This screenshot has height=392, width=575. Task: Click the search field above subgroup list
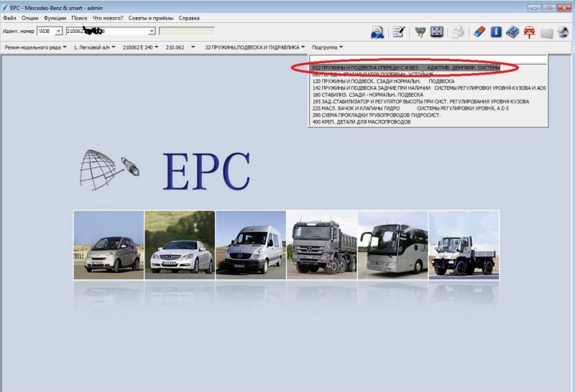click(428, 59)
